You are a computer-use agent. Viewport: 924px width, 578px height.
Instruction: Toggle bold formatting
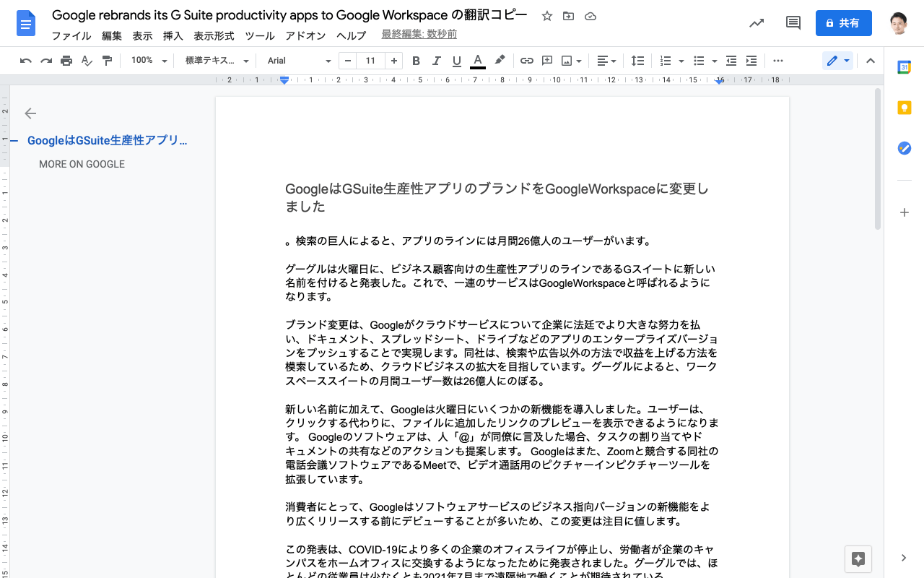click(416, 61)
